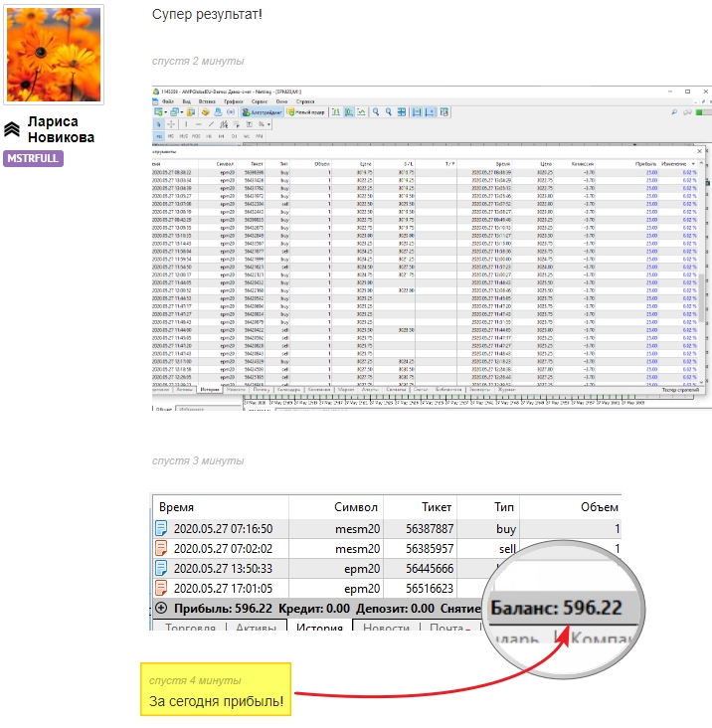712x728 pixels.
Task: Switch to small История tab in upper screenshot
Action: (x=210, y=390)
